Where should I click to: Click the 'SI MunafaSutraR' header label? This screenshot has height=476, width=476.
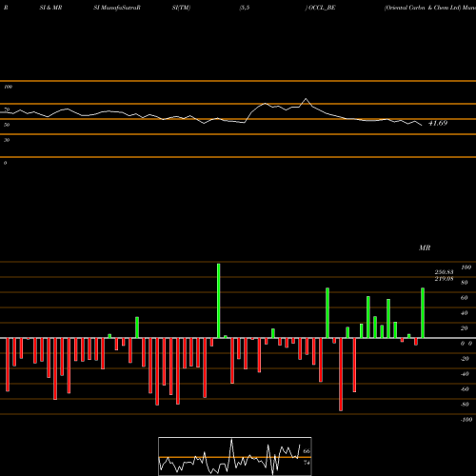coord(117,8)
